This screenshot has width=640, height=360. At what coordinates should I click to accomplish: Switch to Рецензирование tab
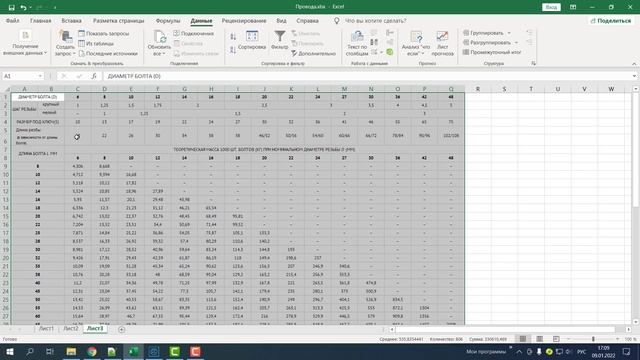point(244,20)
